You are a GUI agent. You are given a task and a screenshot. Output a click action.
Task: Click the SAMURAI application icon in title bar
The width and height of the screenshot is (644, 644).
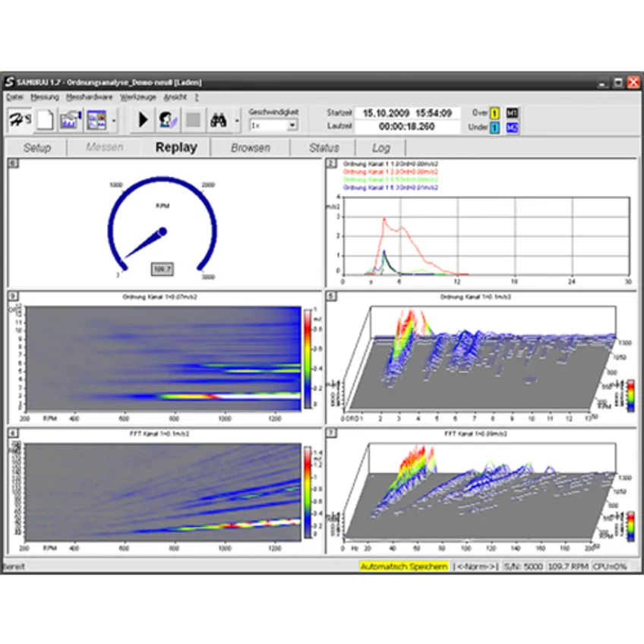click(x=9, y=82)
